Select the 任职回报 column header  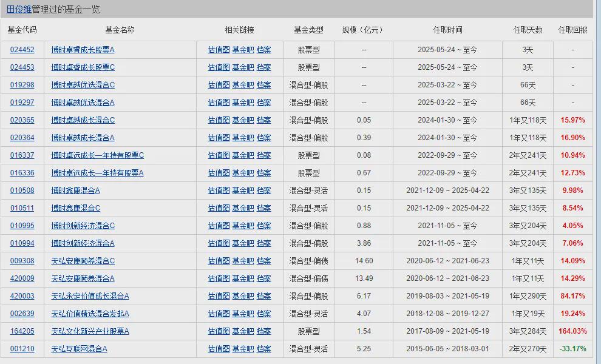[572, 30]
